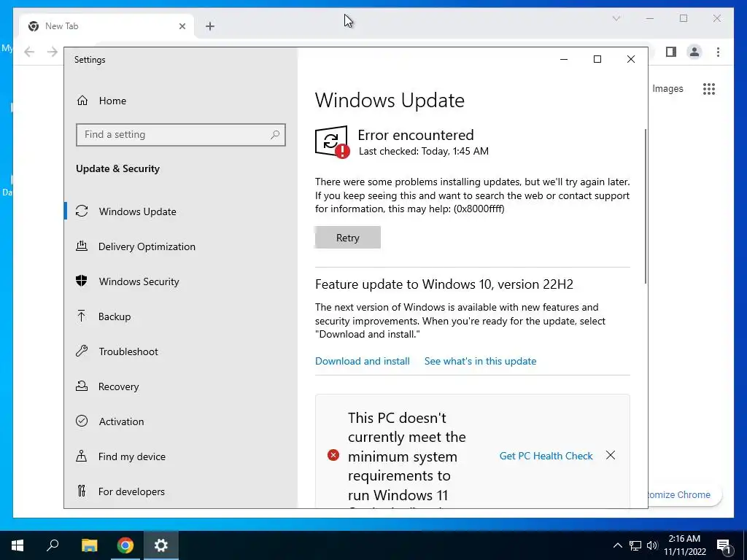Open Chrome tab search chevron
The width and height of the screenshot is (747, 560).
[x=616, y=18]
